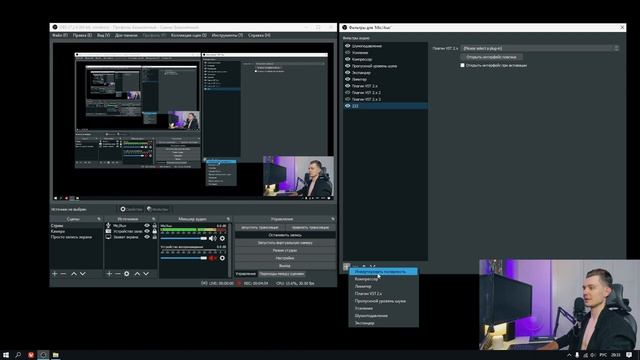Enable eye for Плагин VST 2.x 2
The height and width of the screenshot is (360, 640).
(348, 92)
